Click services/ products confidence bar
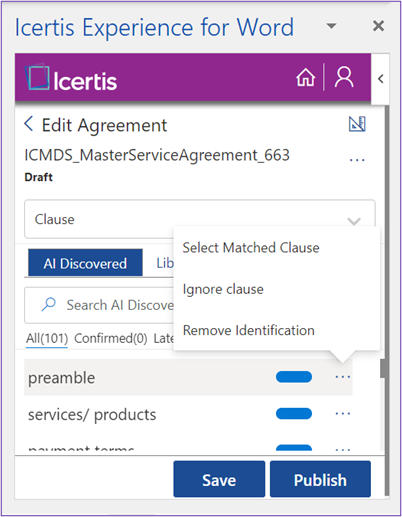 tap(294, 414)
